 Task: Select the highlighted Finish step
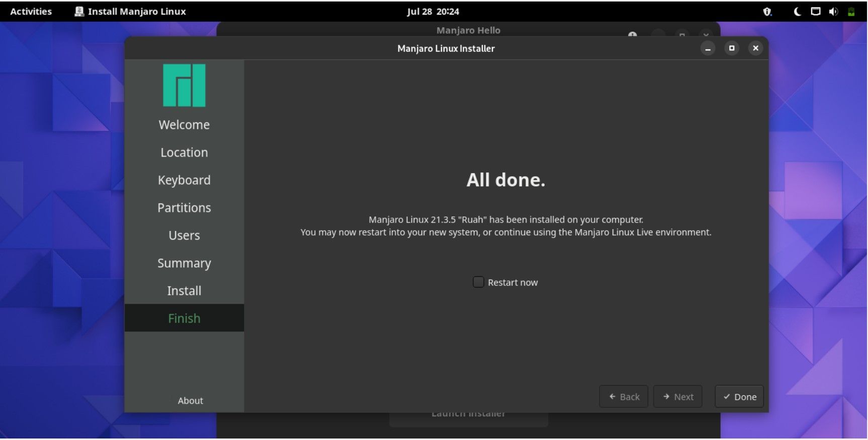184,318
